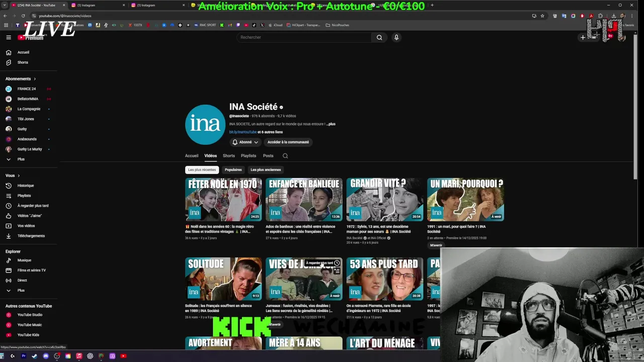644x362 pixels.
Task: Expand more subscriptions with Plus chevron
Action: 9,159
